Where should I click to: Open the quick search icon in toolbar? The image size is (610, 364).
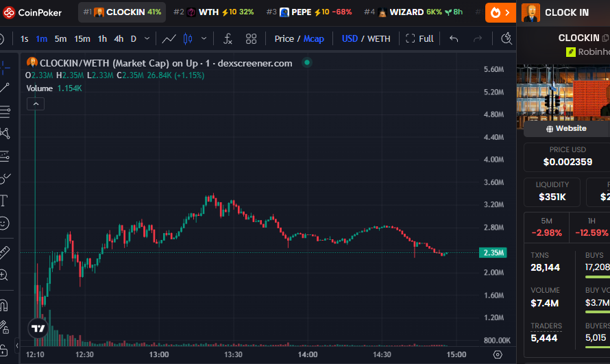click(506, 38)
